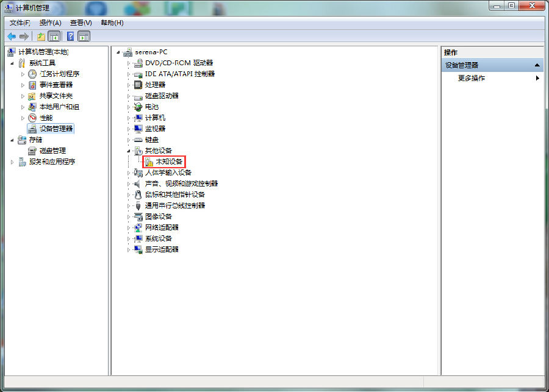The height and width of the screenshot is (392, 549).
Task: Collapse the serena-PC root node
Action: coord(118,52)
